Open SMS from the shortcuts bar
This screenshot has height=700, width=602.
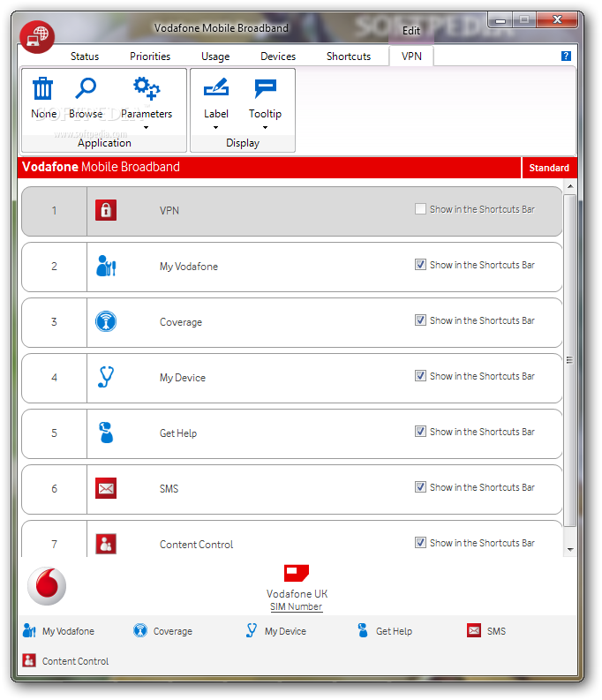coord(486,631)
